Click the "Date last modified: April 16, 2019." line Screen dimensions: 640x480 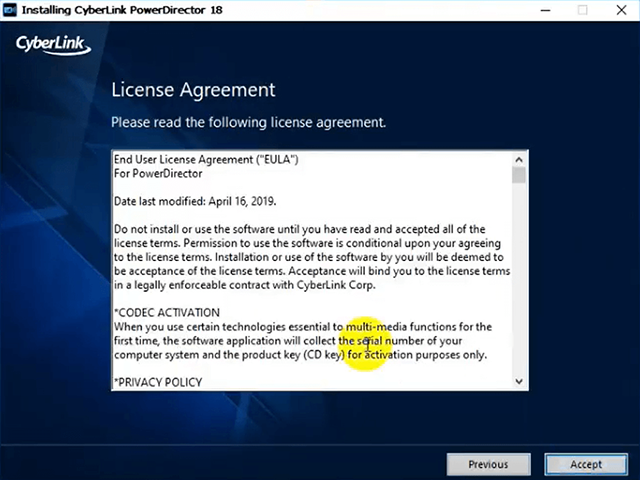(195, 201)
